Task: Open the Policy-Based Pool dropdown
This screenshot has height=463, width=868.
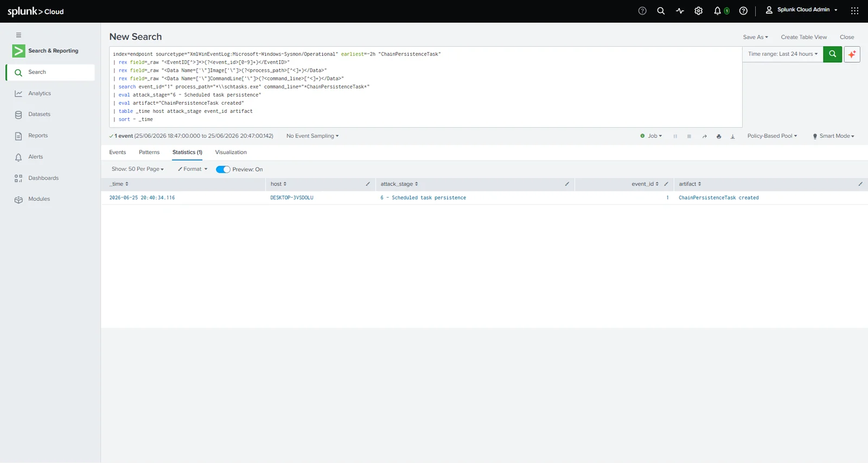Action: coord(772,136)
